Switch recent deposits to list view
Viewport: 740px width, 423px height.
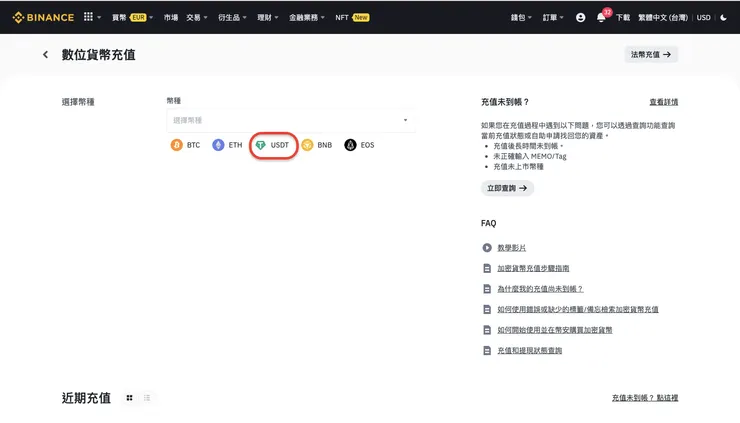coord(147,398)
